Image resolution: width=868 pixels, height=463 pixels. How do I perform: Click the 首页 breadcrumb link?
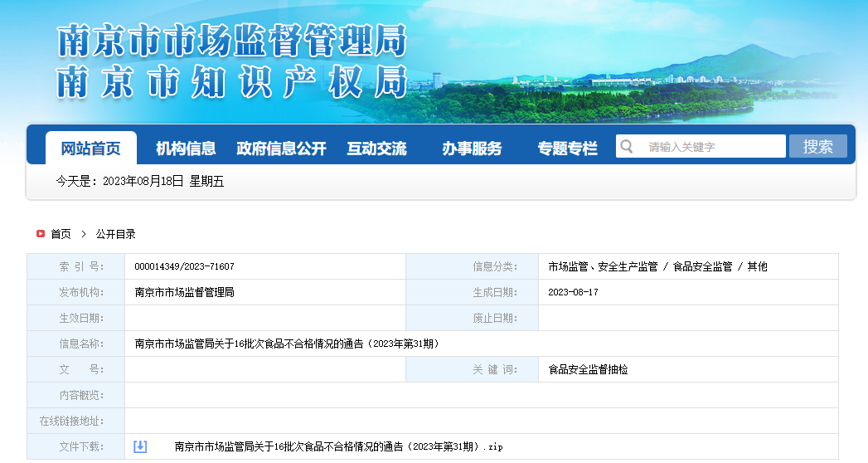[61, 234]
